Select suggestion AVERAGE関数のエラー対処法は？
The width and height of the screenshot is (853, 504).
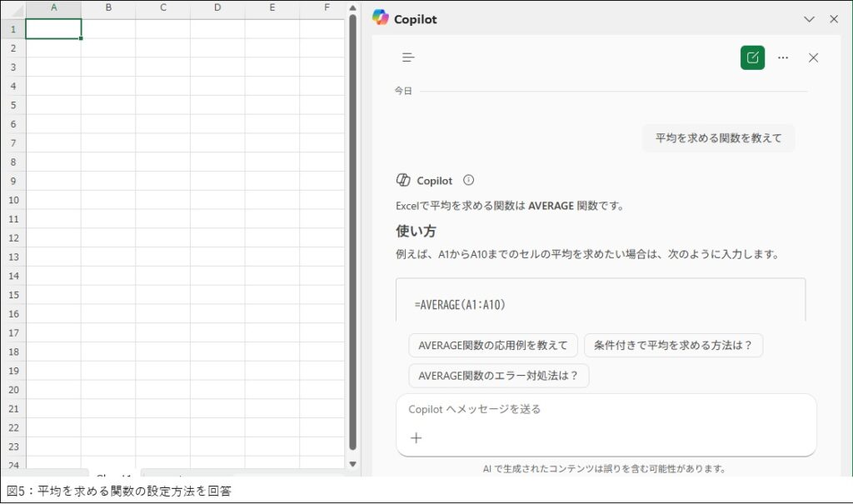coord(498,376)
